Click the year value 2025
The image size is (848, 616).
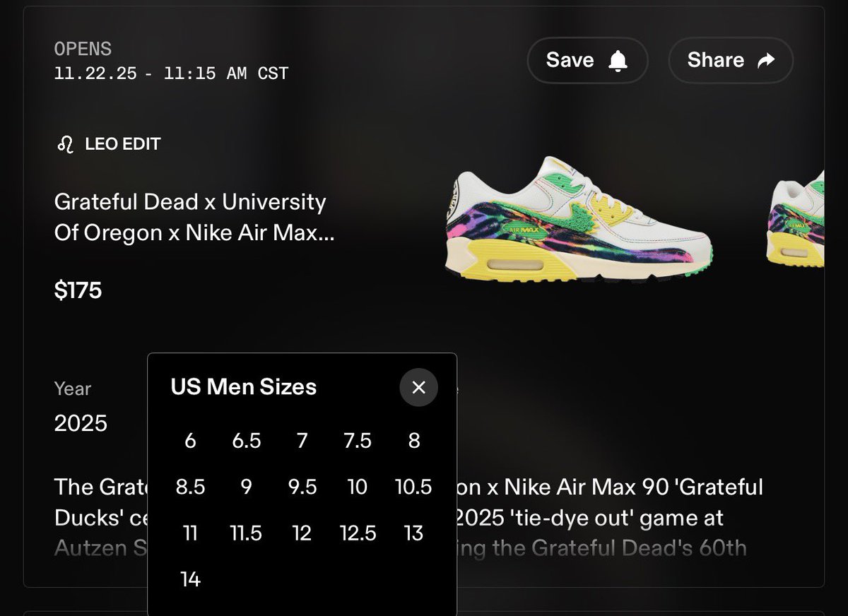81,422
